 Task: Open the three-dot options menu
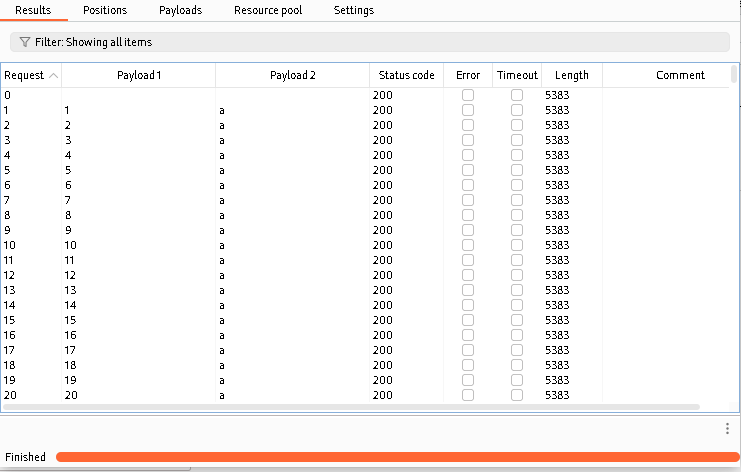pyautogui.click(x=727, y=428)
